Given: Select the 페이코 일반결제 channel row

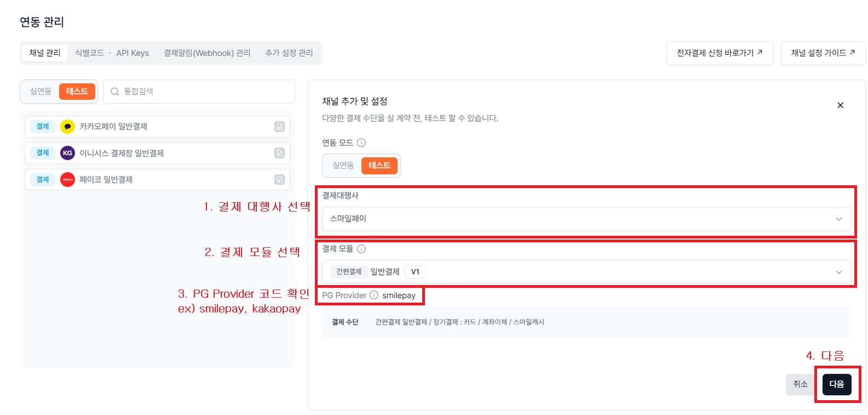Looking at the screenshot, I should [x=157, y=179].
